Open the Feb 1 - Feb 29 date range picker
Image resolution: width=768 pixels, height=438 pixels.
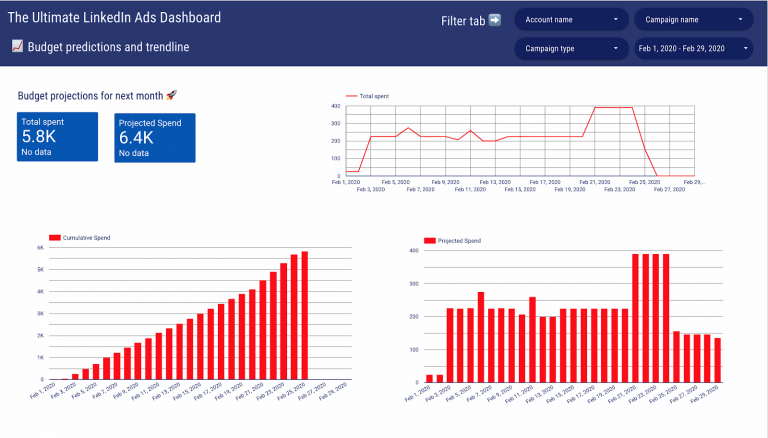coord(694,47)
